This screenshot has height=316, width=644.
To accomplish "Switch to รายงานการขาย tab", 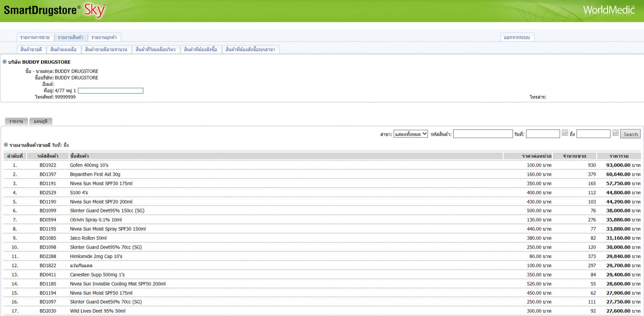I will 35,37.
